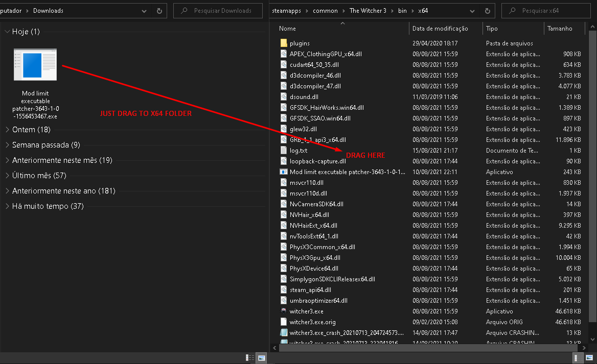Sort by the Nome column header

[287, 29]
